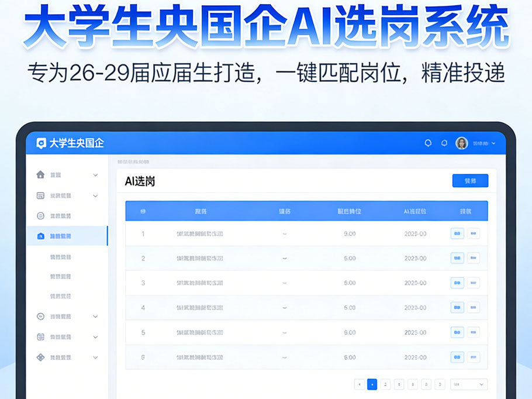Viewport: 532px width, 399px height.
Task: Open the chat bubble icon in the header
Action: click(x=428, y=143)
